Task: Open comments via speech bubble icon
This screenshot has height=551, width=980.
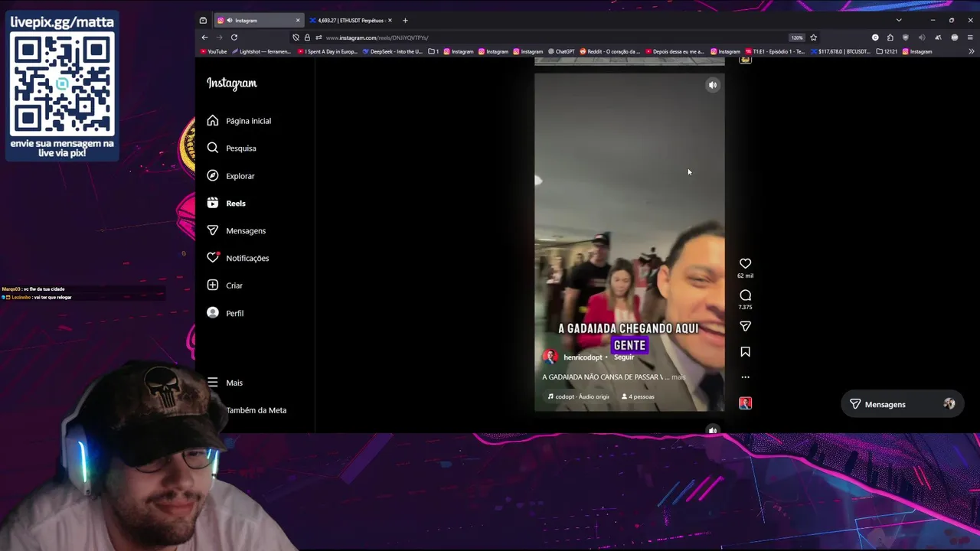Action: 745,295
